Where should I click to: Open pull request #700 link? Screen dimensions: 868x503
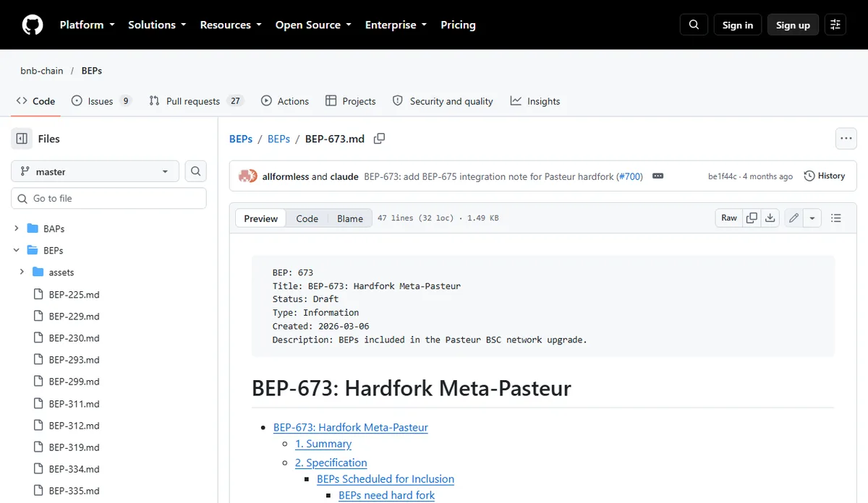[629, 176]
